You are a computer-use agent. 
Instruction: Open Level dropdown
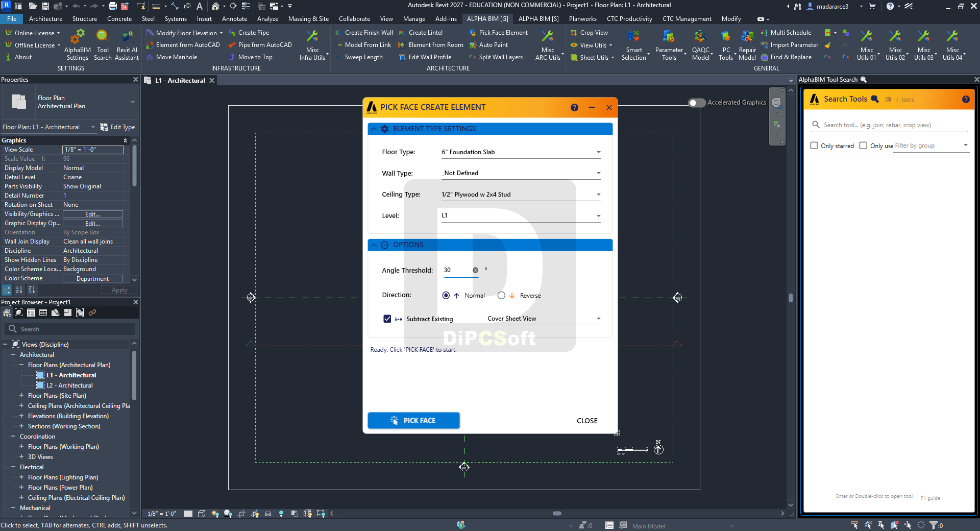pos(521,215)
